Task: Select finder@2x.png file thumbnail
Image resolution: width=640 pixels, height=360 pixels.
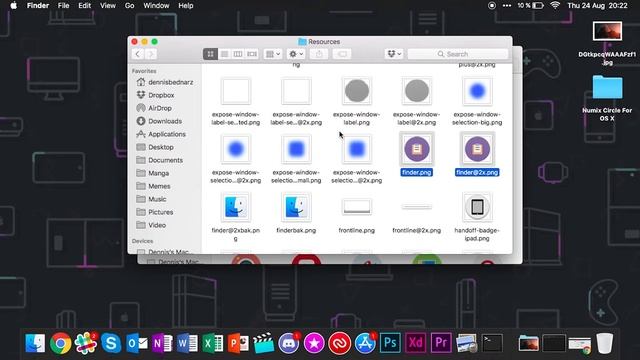Action: [x=477, y=149]
